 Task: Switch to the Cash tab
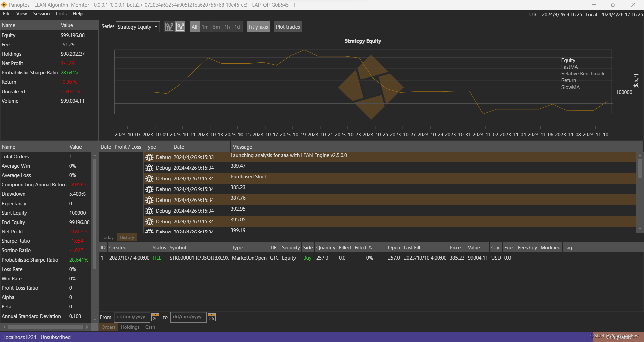pos(150,327)
